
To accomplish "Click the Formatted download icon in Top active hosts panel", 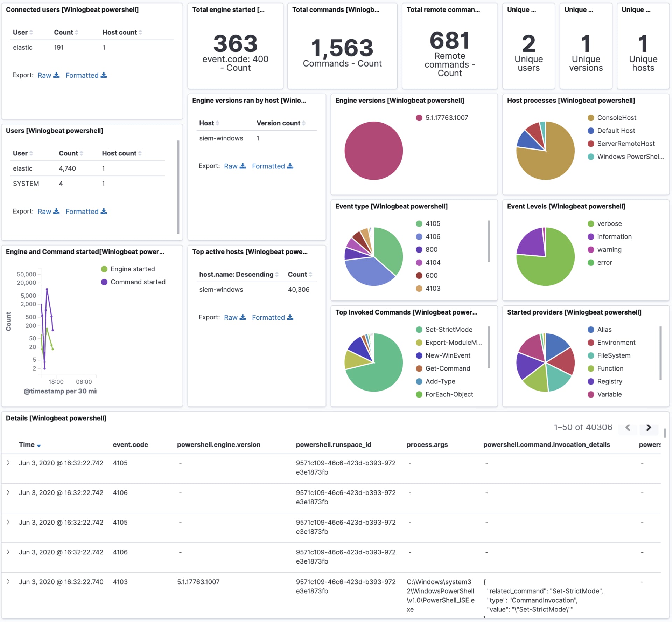I will tap(290, 317).
